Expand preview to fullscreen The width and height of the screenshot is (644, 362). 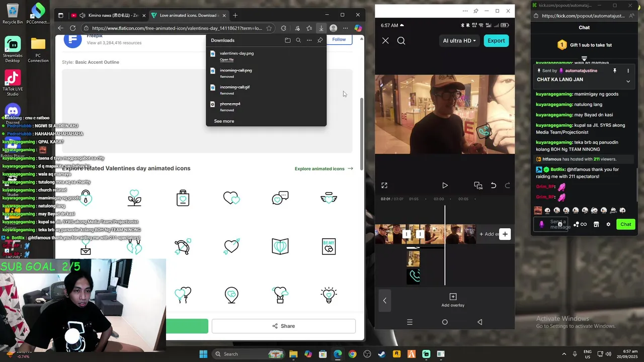pos(384,186)
